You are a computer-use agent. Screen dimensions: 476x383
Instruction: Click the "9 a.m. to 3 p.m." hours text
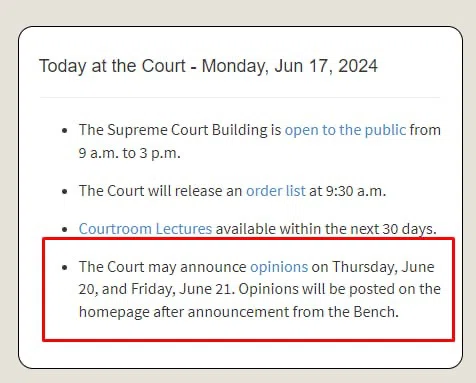[129, 153]
